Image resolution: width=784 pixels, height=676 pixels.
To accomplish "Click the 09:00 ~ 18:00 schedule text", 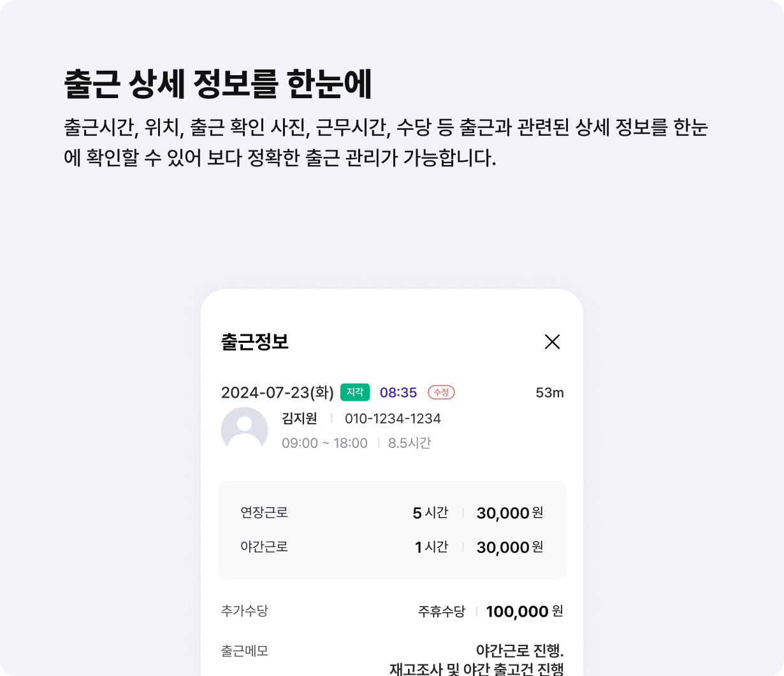I will click(324, 443).
